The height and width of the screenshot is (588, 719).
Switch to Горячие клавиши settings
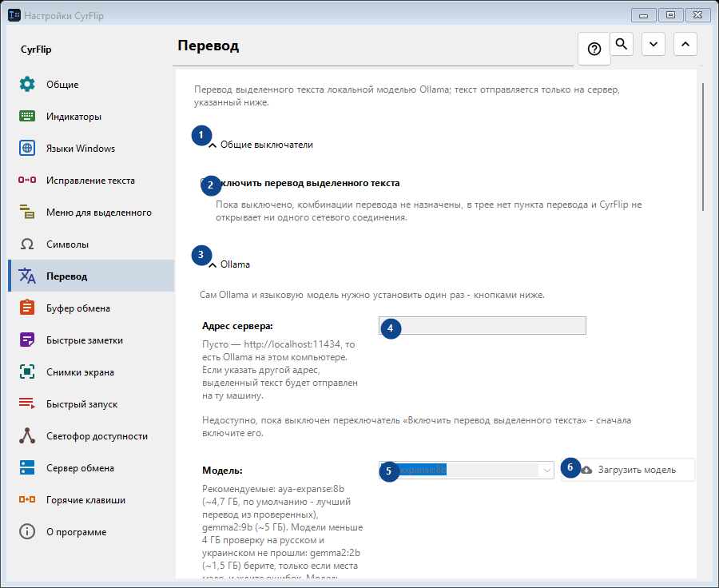coord(91,500)
